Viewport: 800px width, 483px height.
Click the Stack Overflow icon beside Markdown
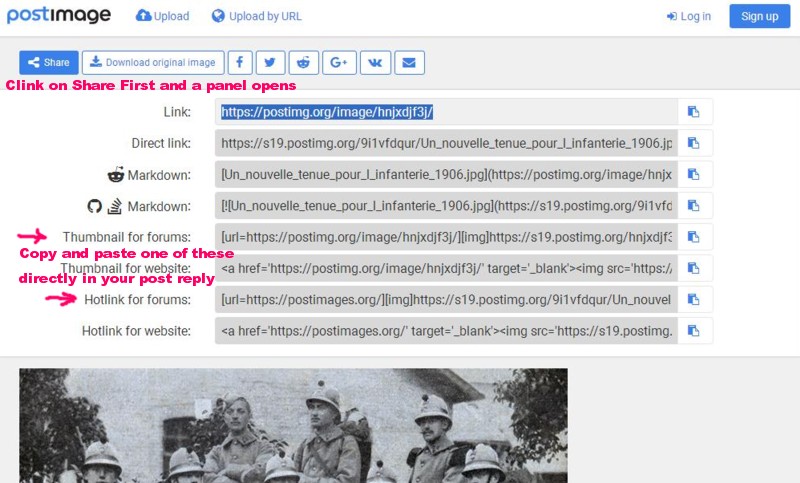tap(115, 206)
